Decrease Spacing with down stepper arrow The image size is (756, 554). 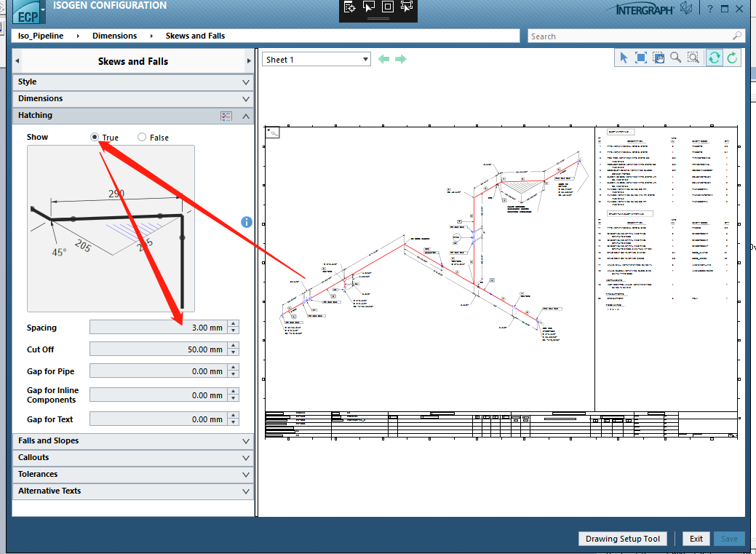234,331
